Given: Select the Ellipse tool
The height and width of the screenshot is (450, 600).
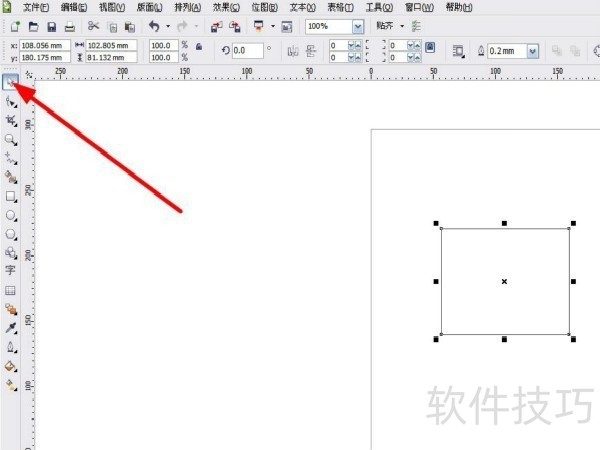Looking at the screenshot, I should [11, 215].
